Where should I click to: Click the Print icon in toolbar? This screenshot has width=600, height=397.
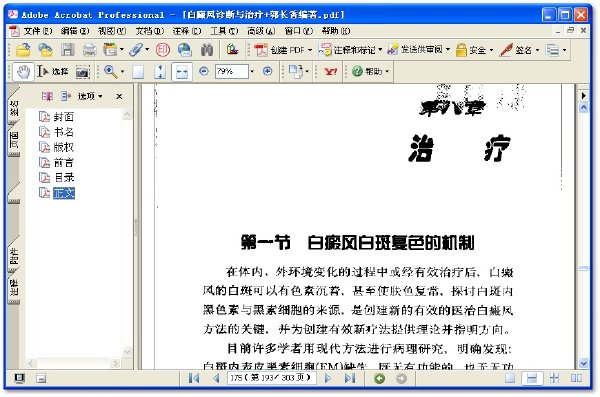pyautogui.click(x=90, y=50)
